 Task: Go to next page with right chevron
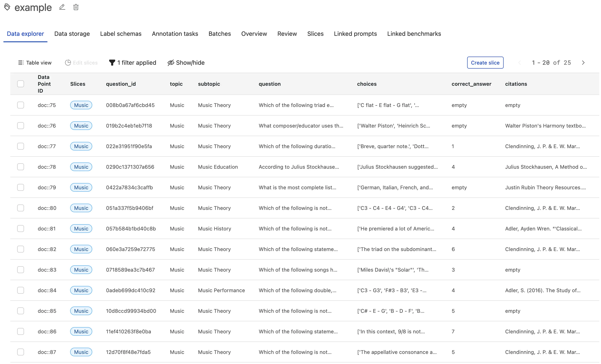583,62
